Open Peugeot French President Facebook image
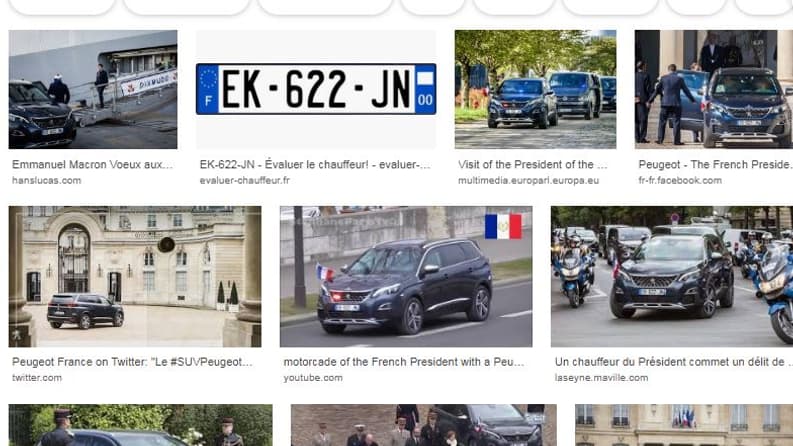 click(714, 89)
